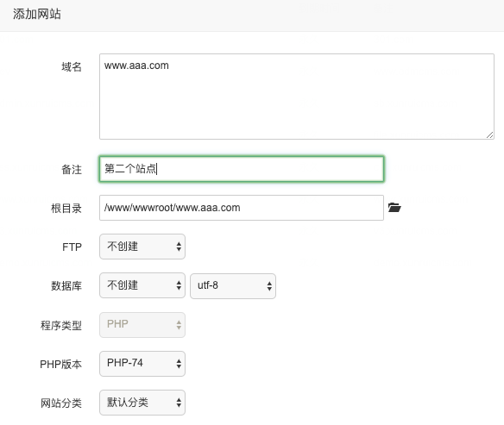Screen dimensions: 504x425
Task: Click the 添加网站 dialog title
Action: click(x=36, y=14)
